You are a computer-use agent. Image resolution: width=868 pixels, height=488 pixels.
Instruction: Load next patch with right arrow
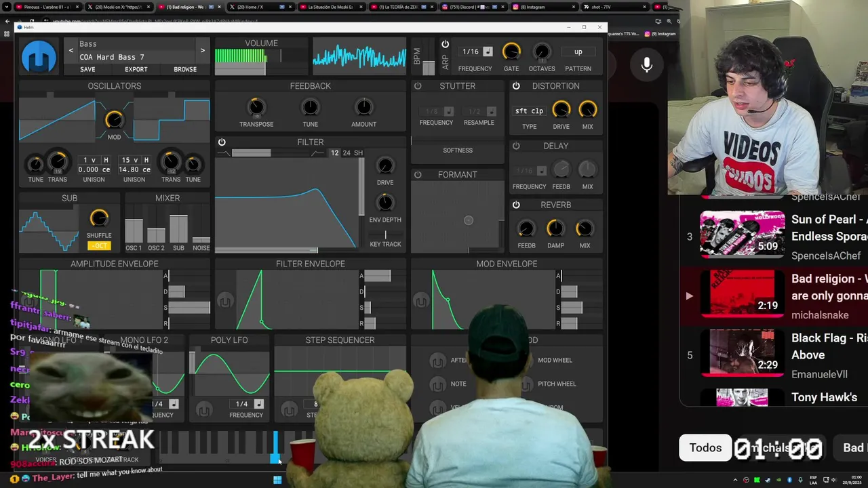202,51
